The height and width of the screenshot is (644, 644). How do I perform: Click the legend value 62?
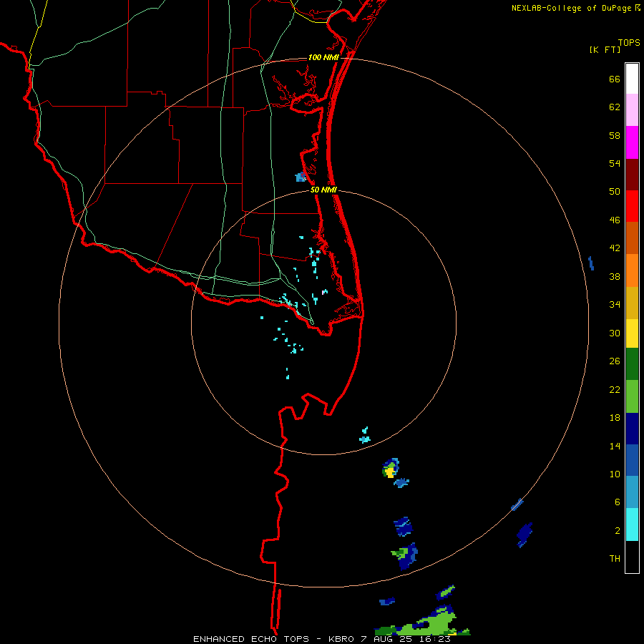click(x=615, y=107)
